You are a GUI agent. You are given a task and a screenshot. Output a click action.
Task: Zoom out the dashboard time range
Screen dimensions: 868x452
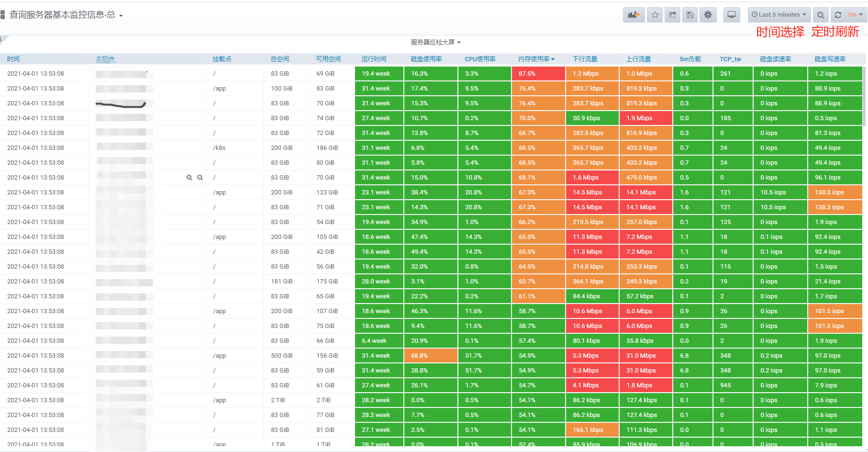821,15
